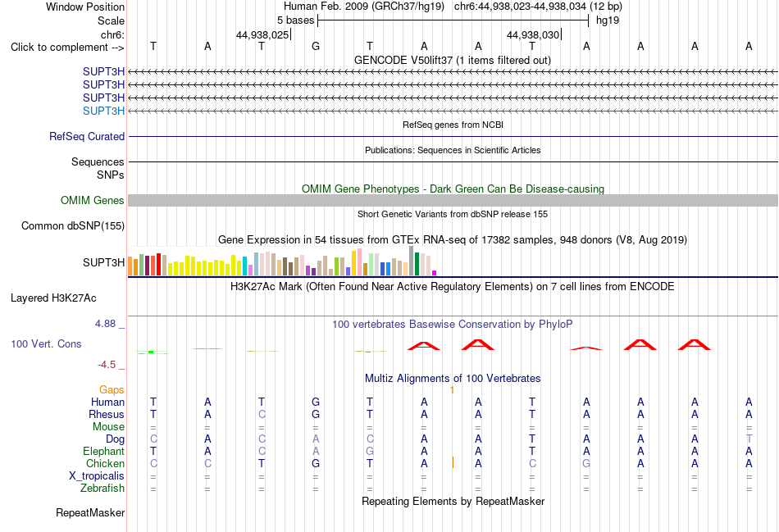Click the cyan bar in GTEx expression chart

pyautogui.click(x=244, y=266)
